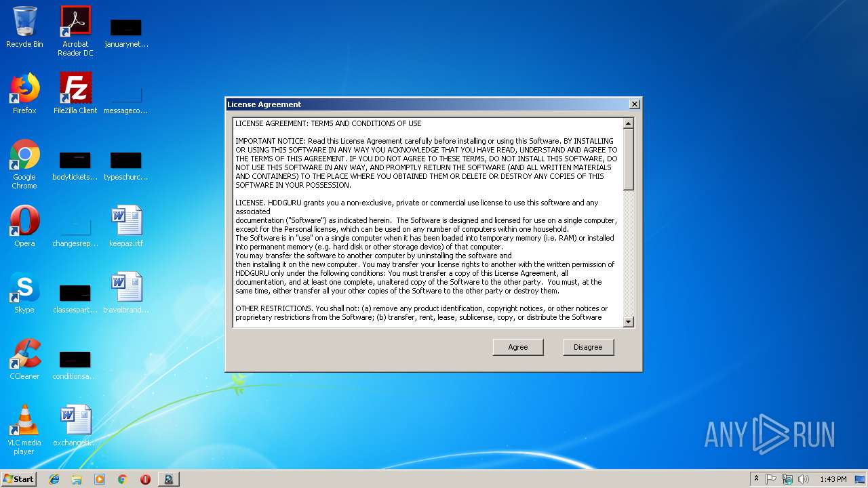The image size is (868, 488).
Task: Select the classespart desktop file
Action: tap(75, 299)
